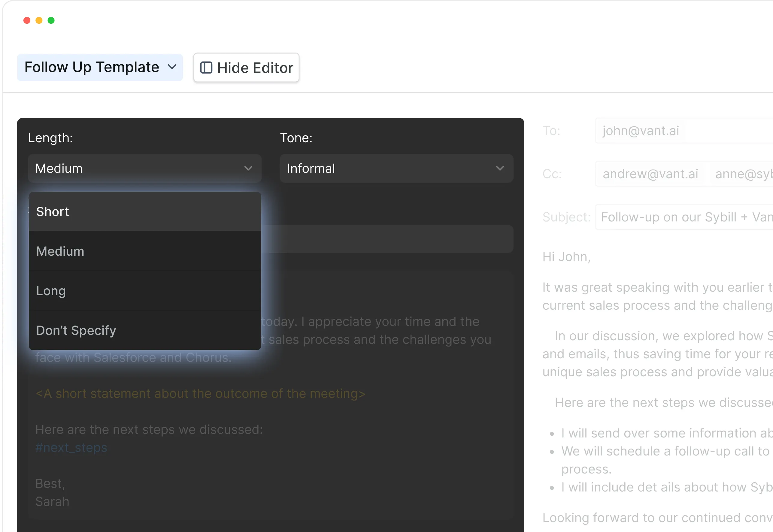Click the Hide Editor button
This screenshot has height=532, width=773.
(x=246, y=68)
